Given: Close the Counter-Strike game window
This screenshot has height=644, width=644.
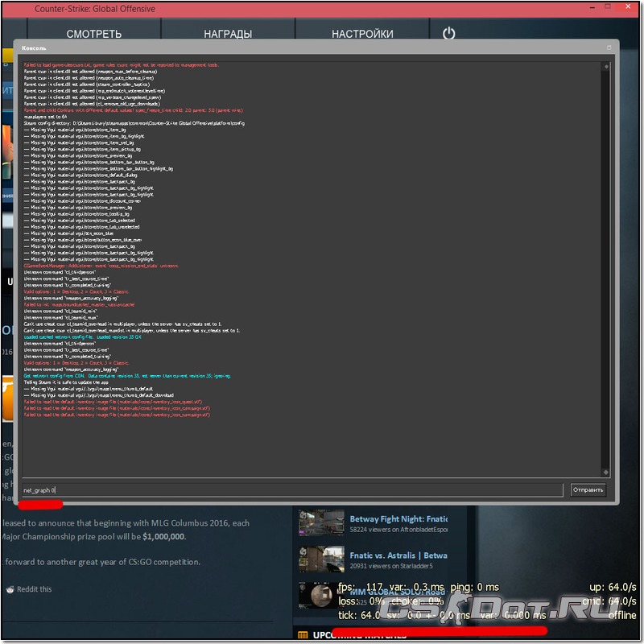Looking at the screenshot, I should [x=628, y=6].
